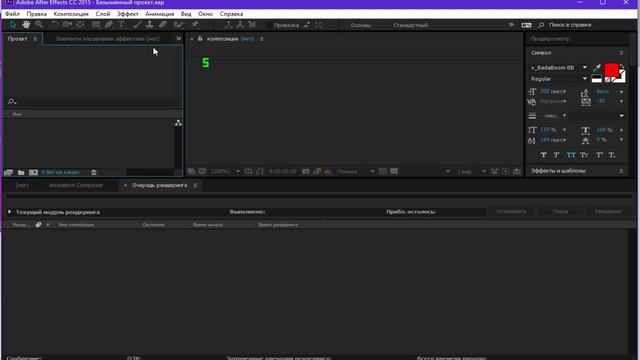This screenshot has height=360, width=640.
Task: Toggle Small Caps text style
Action: 584,155
